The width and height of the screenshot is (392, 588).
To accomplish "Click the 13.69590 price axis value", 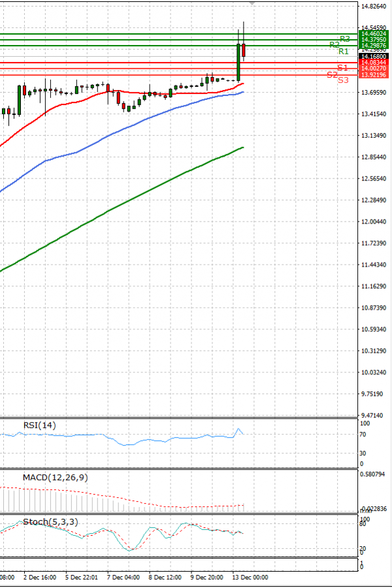I will [374, 92].
